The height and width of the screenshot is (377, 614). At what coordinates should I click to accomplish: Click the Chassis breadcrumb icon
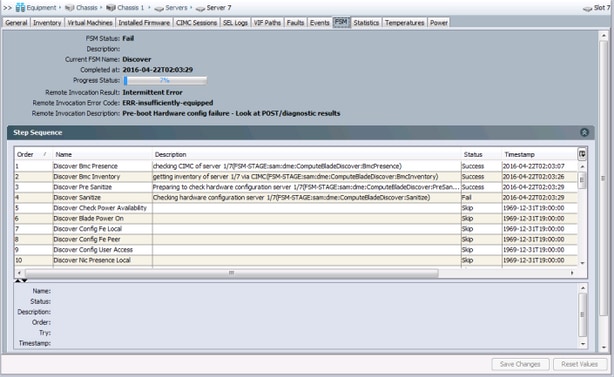pos(70,8)
